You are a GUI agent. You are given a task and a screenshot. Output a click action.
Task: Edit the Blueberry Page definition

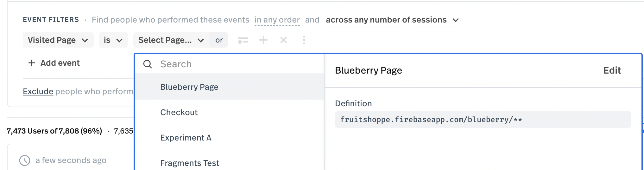612,70
